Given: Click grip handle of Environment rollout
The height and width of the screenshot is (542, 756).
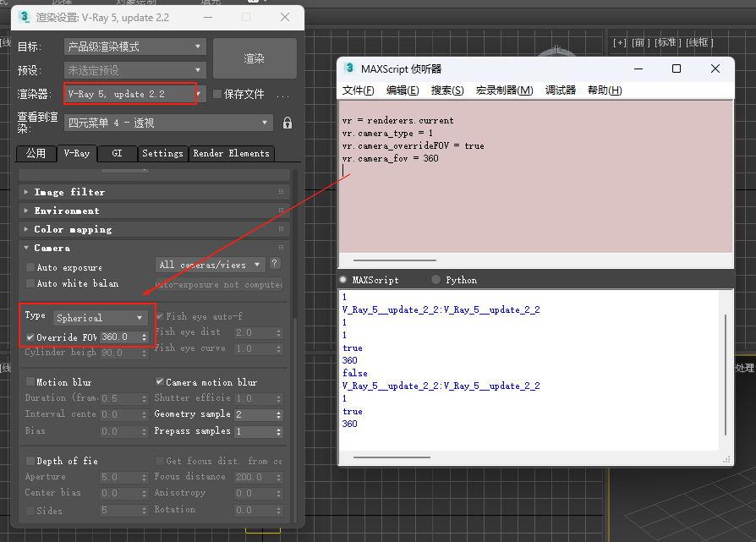Looking at the screenshot, I should (281, 211).
